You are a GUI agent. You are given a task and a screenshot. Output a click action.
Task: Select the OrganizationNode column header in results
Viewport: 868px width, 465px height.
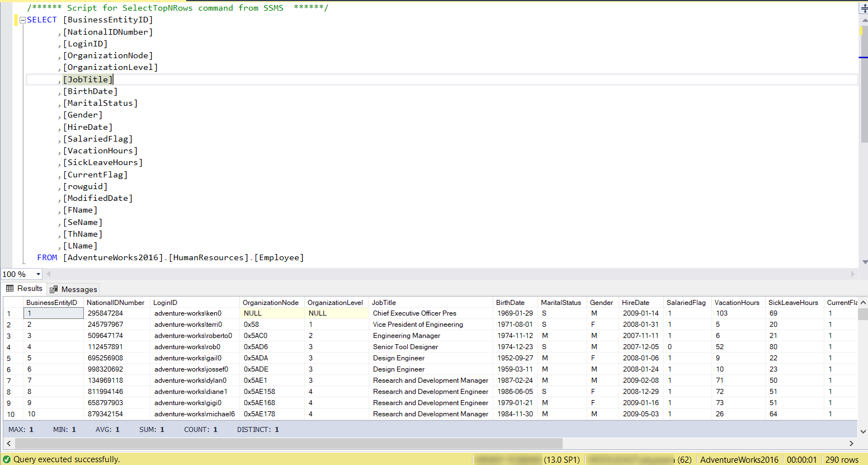click(271, 303)
